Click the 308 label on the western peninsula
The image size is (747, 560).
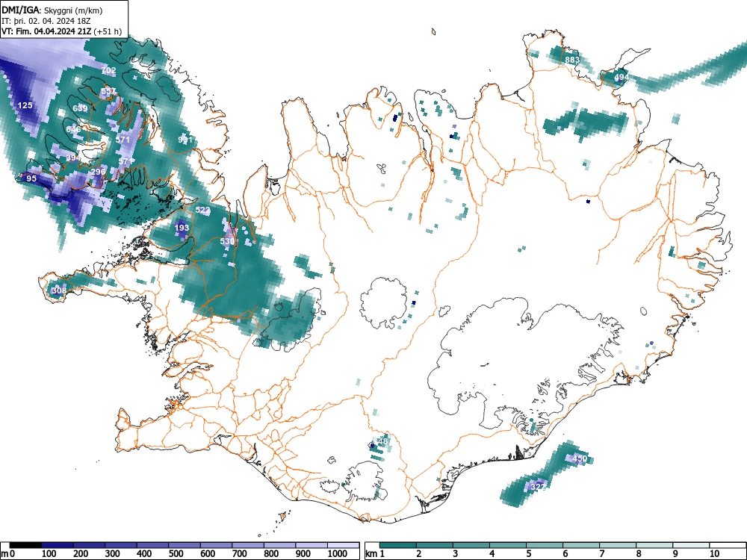[59, 290]
